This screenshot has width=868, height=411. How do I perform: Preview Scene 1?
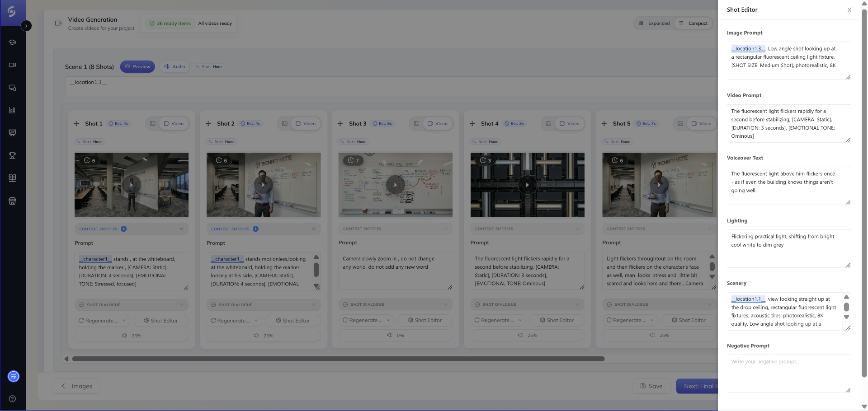(137, 67)
